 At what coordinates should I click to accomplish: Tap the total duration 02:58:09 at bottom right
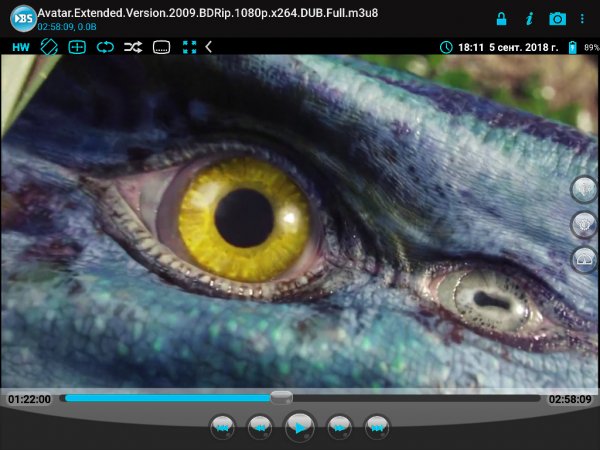pos(570,399)
